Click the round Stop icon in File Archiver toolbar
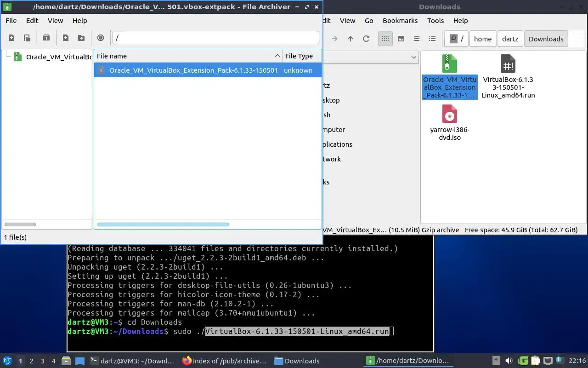Image resolution: width=588 pixels, height=368 pixels. pyautogui.click(x=101, y=38)
